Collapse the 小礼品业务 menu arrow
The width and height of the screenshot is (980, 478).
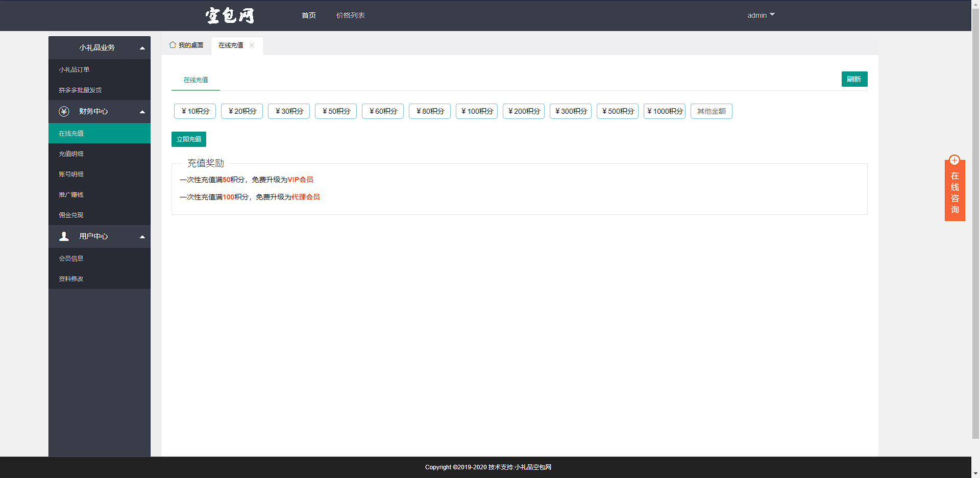142,48
